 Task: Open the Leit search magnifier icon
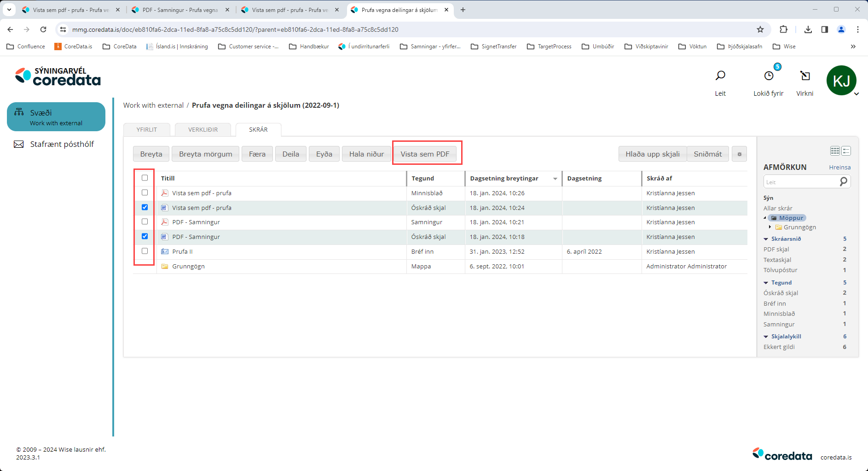point(720,76)
